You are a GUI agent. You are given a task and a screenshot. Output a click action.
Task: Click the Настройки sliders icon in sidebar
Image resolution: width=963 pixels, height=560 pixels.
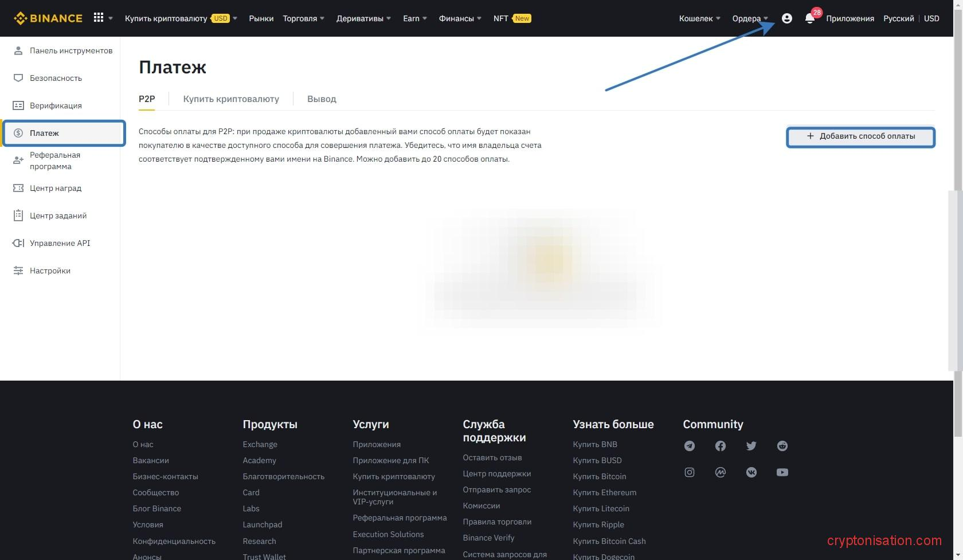(18, 271)
